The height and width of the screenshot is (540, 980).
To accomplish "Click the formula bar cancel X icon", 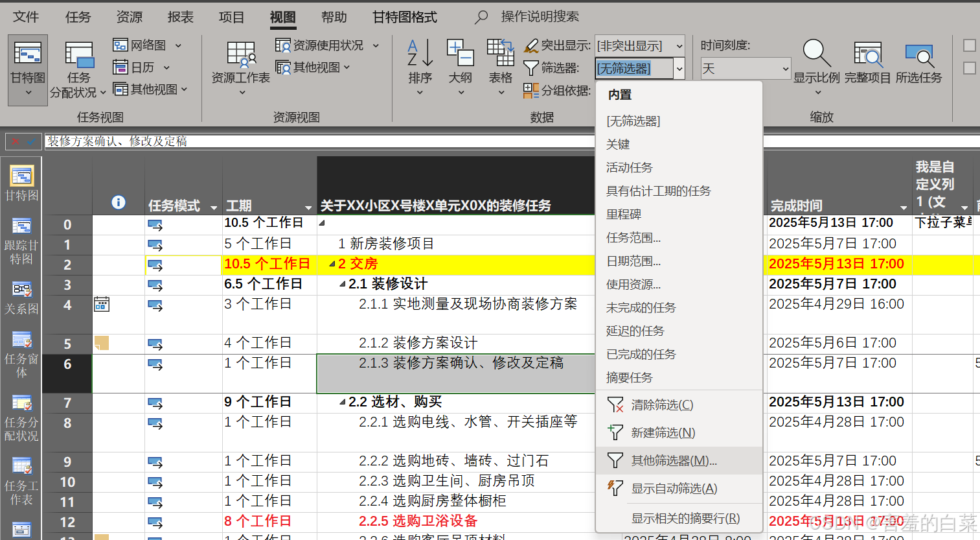I will 15,141.
